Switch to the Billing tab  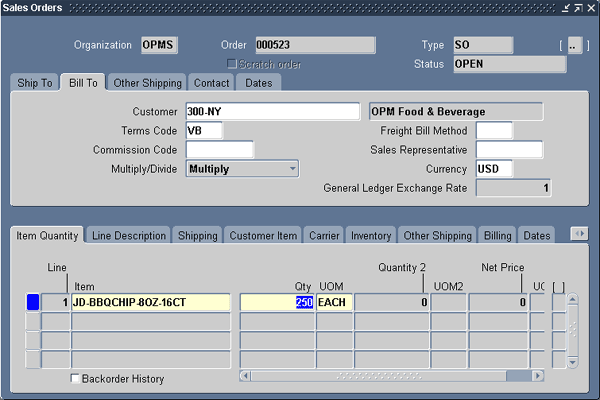pyautogui.click(x=497, y=235)
